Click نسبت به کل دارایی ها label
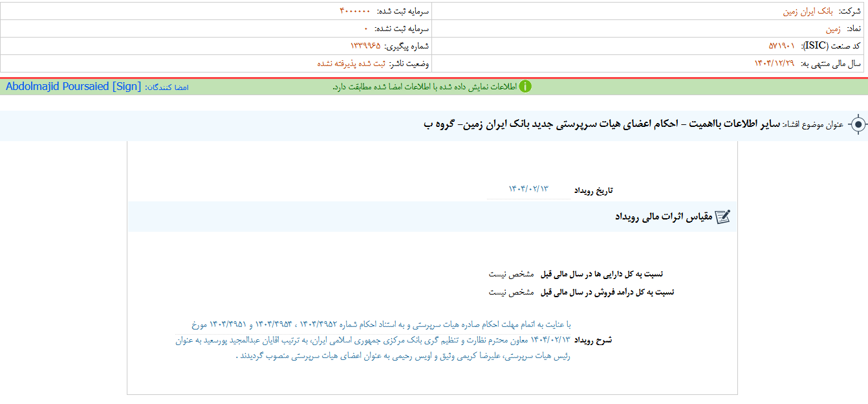Image resolution: width=868 pixels, height=404 pixels. [x=602, y=274]
